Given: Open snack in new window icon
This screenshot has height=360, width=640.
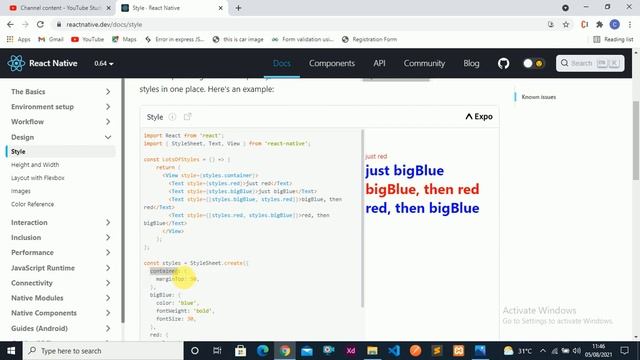Looking at the screenshot, I should click(x=187, y=117).
